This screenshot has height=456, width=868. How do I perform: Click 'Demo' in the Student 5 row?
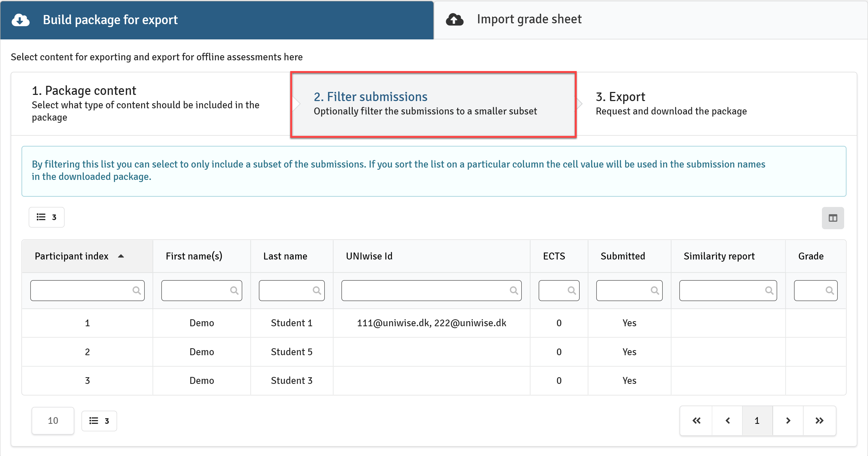click(x=202, y=352)
